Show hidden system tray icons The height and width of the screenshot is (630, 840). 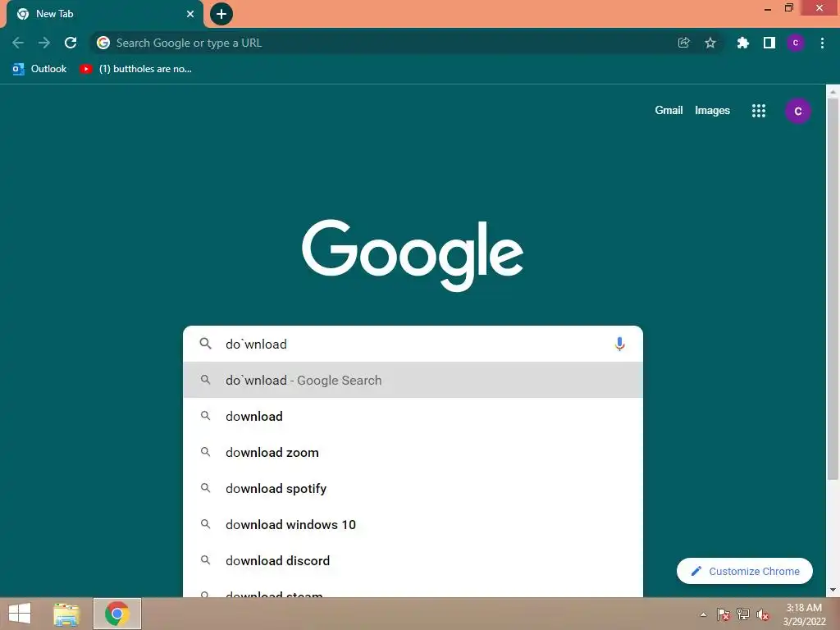[x=703, y=614]
